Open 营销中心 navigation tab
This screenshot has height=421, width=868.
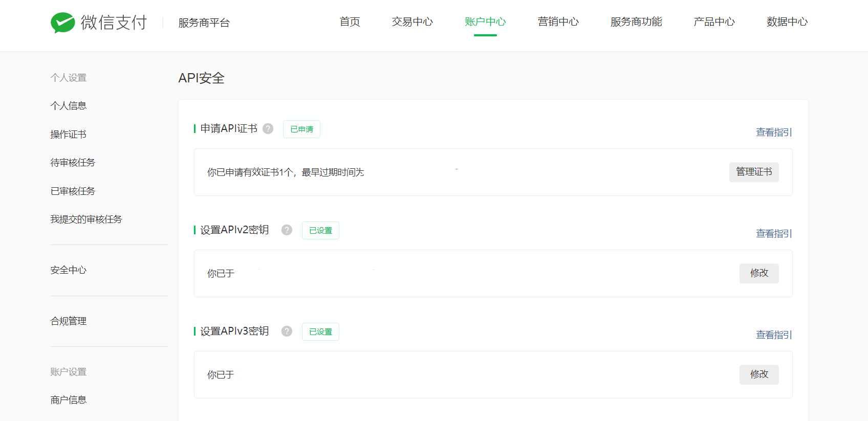pyautogui.click(x=558, y=22)
